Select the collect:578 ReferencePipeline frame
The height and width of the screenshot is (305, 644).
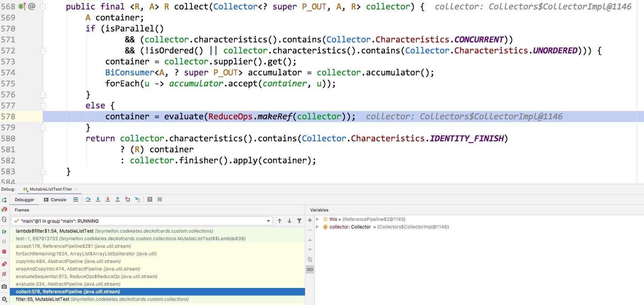(x=157, y=291)
